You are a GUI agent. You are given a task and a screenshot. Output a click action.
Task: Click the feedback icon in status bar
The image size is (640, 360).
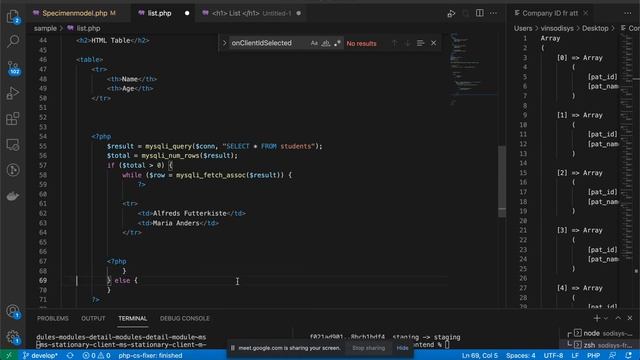(x=613, y=356)
